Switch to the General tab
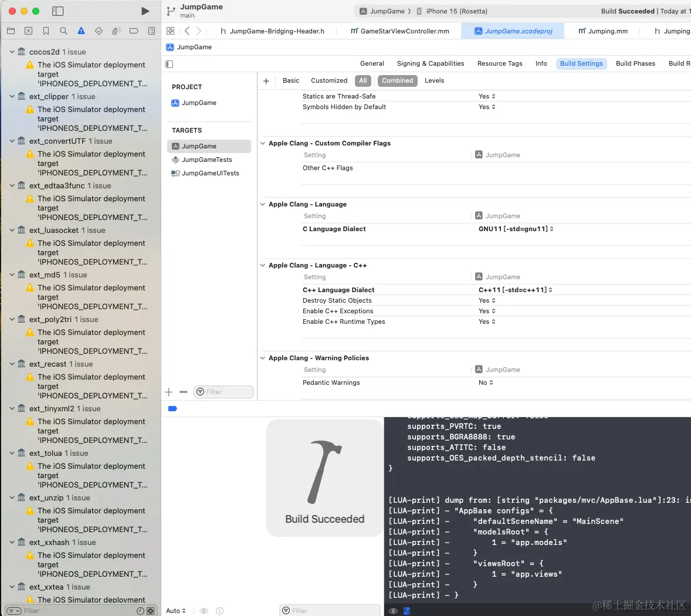The height and width of the screenshot is (616, 691). point(372,63)
